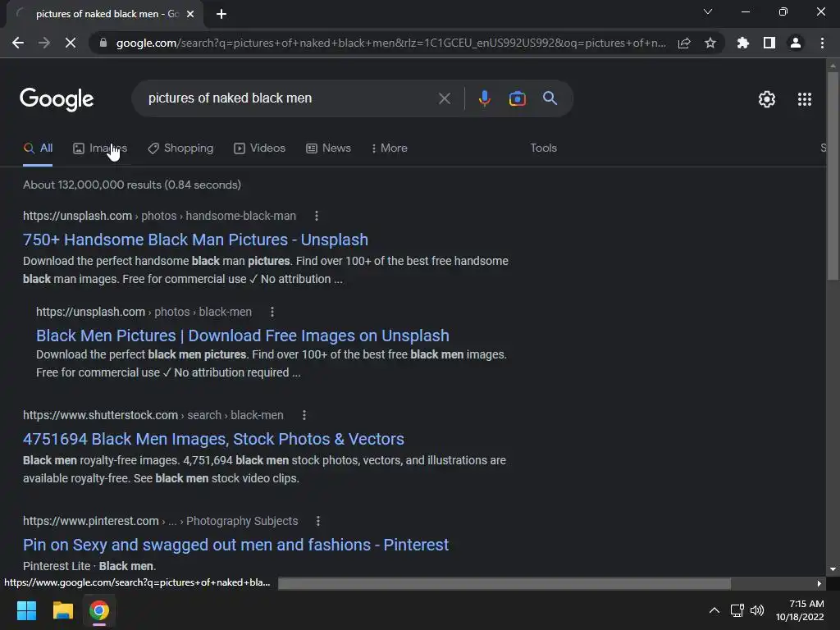Click the shutterstock.com URL breadcrumb text

[153, 415]
